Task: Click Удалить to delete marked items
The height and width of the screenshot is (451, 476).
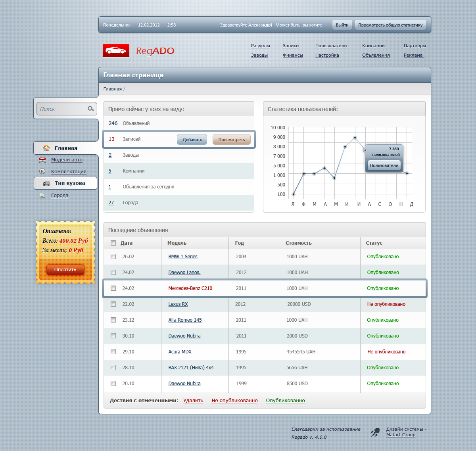Action: click(193, 401)
